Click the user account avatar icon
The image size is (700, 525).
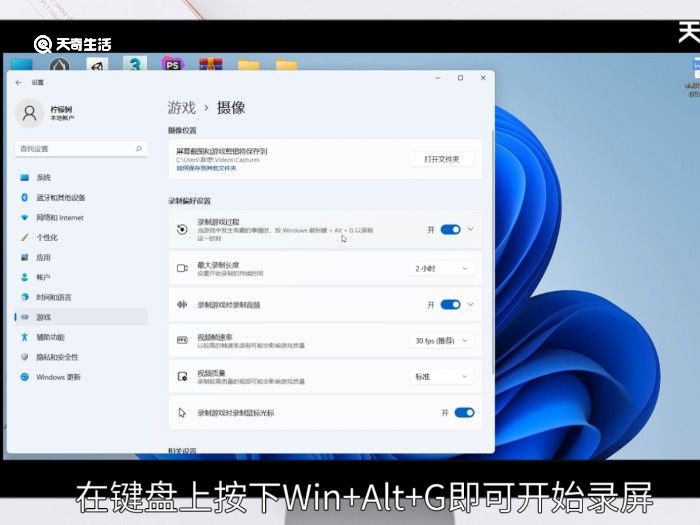29,113
